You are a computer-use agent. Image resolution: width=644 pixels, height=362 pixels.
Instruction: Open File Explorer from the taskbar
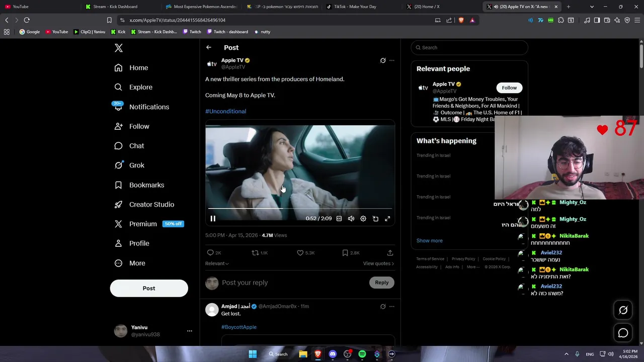303,354
